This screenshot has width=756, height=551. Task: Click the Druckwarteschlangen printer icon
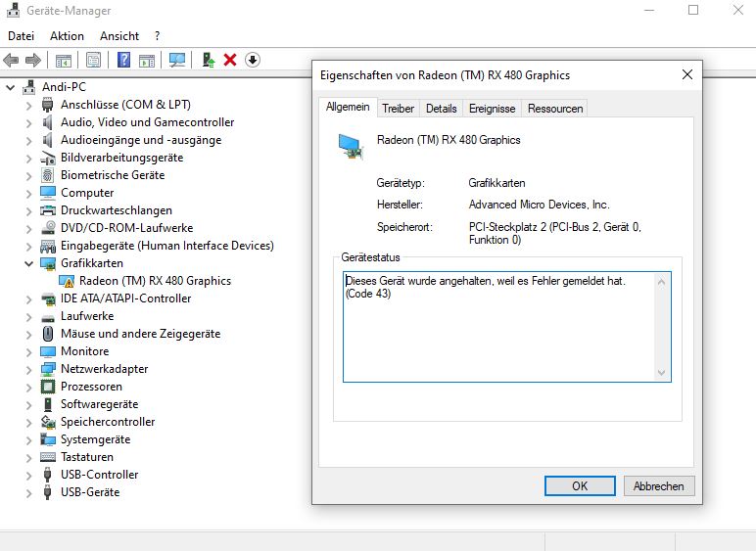coord(48,210)
